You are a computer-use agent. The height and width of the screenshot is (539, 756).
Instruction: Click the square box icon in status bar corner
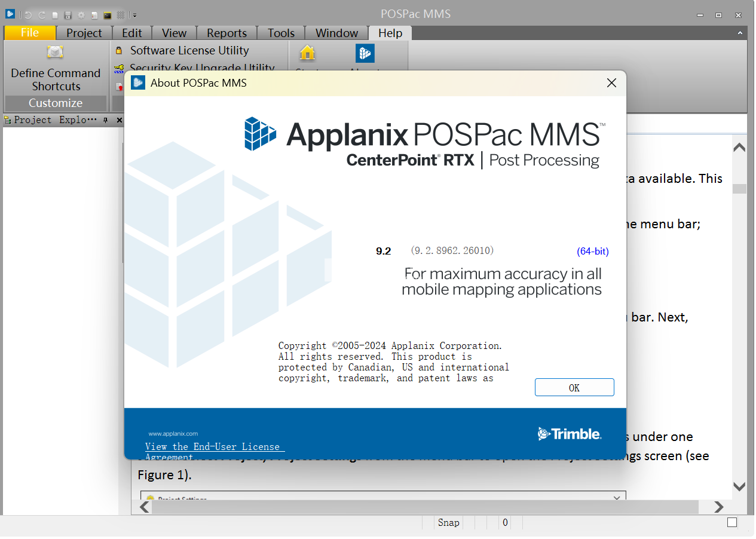[x=732, y=523]
